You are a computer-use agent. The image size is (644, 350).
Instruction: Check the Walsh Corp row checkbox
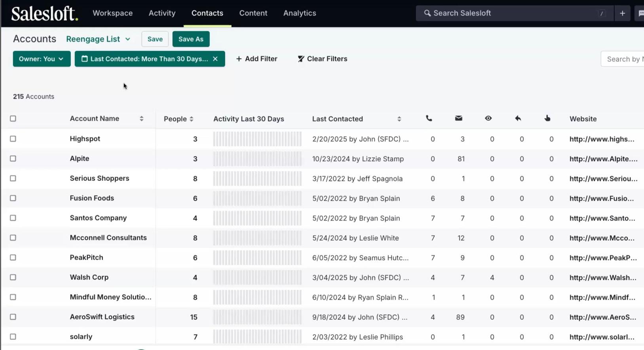click(x=13, y=277)
